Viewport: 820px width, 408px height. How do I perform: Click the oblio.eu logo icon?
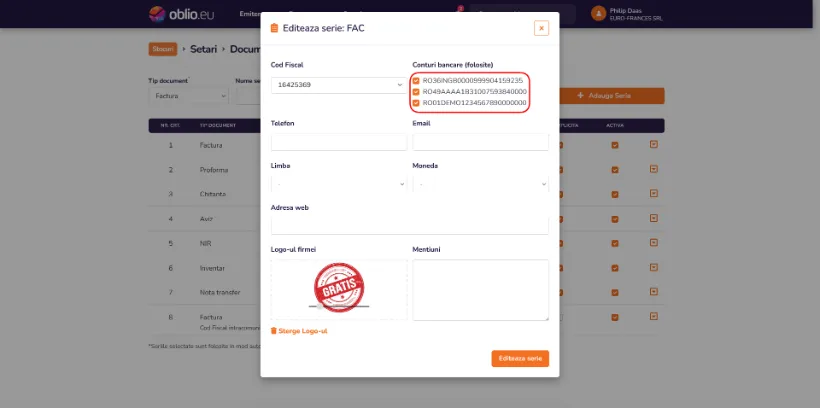157,14
